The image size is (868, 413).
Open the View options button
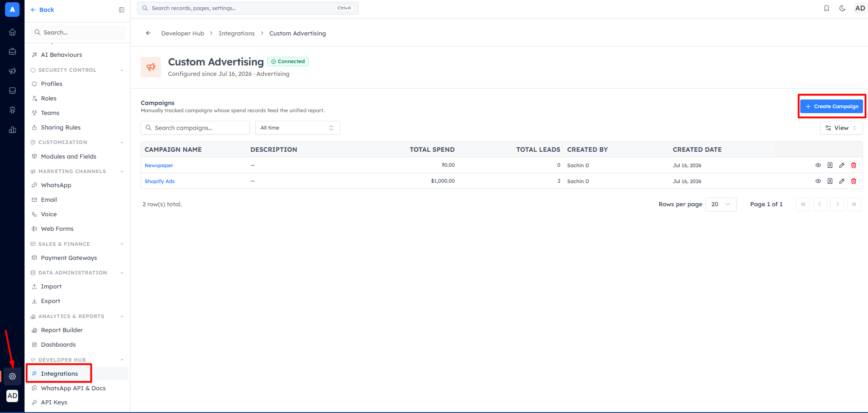841,128
